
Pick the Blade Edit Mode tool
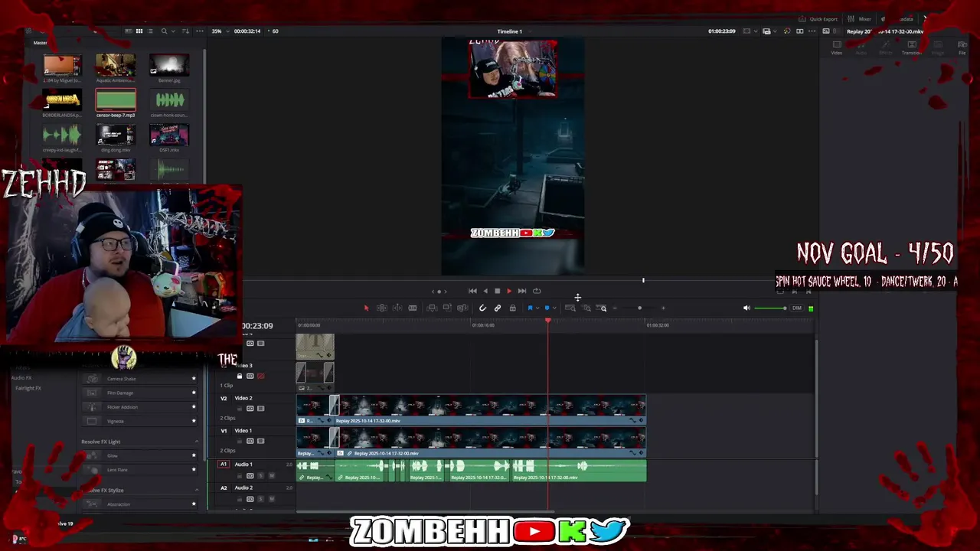(x=413, y=308)
